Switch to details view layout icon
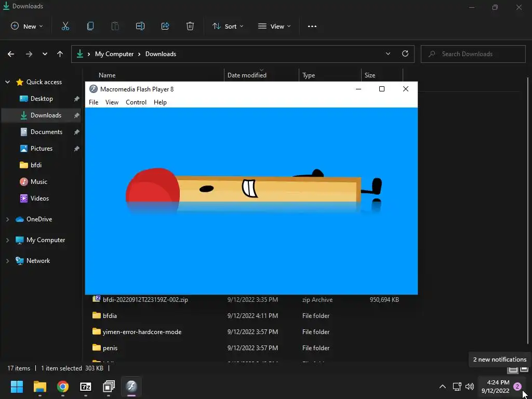The width and height of the screenshot is (532, 399). 513,369
